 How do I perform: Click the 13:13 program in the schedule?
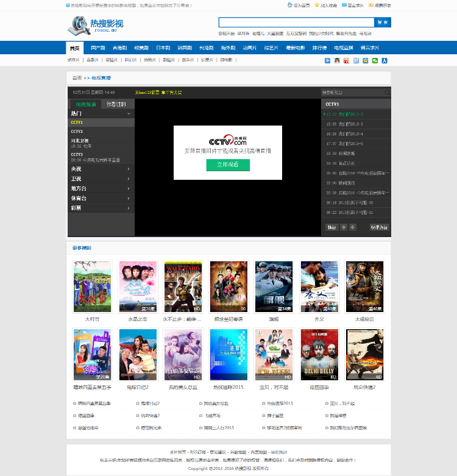(x=356, y=114)
